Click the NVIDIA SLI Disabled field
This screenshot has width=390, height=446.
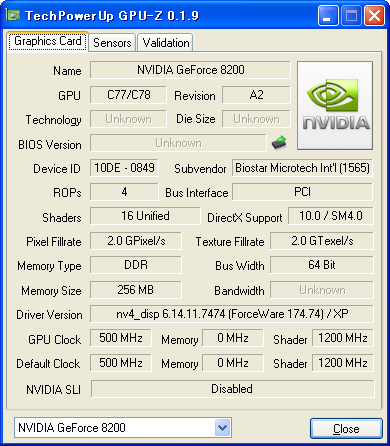click(232, 389)
